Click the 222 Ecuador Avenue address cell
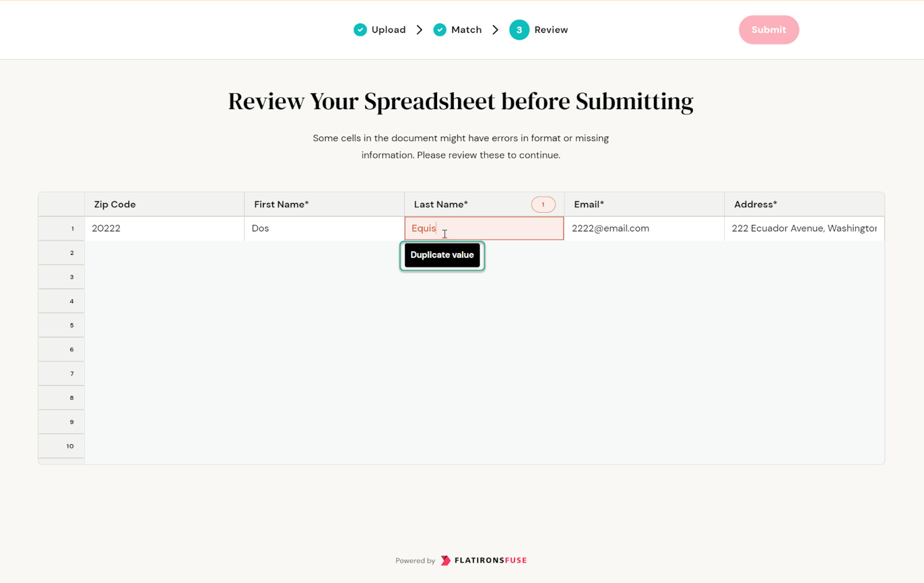Screen dimensions: 924x583 (x=804, y=228)
